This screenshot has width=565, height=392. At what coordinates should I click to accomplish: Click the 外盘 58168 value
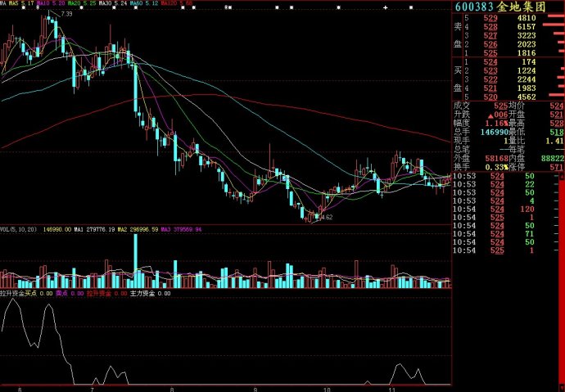(x=496, y=159)
